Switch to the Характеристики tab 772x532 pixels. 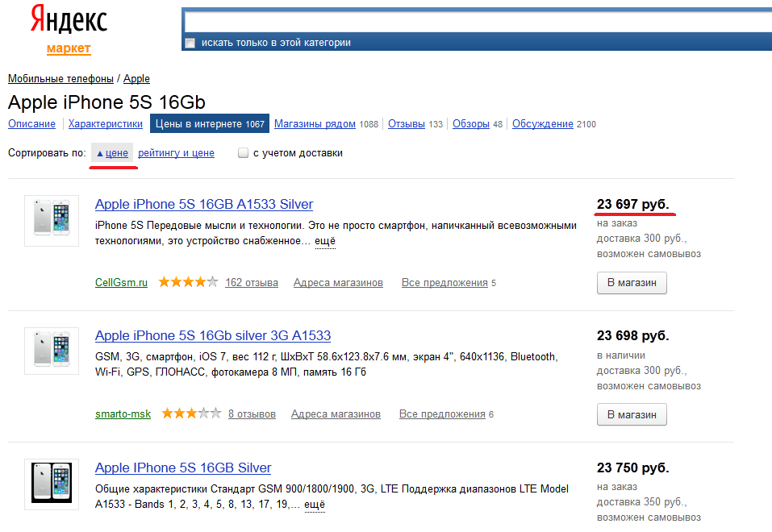pos(106,124)
